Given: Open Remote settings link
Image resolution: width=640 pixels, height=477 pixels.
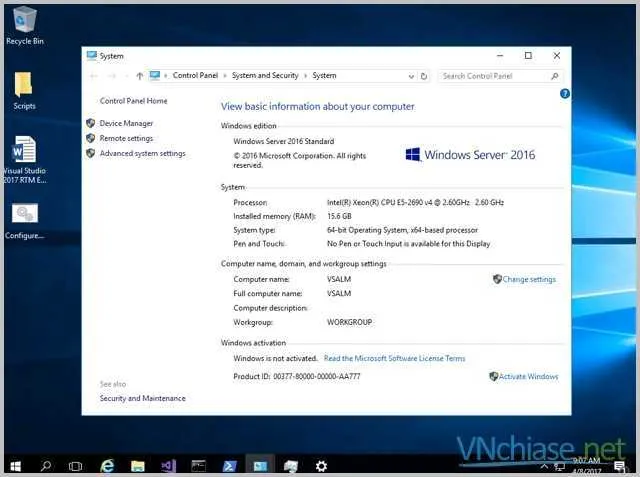Looking at the screenshot, I should click(126, 138).
